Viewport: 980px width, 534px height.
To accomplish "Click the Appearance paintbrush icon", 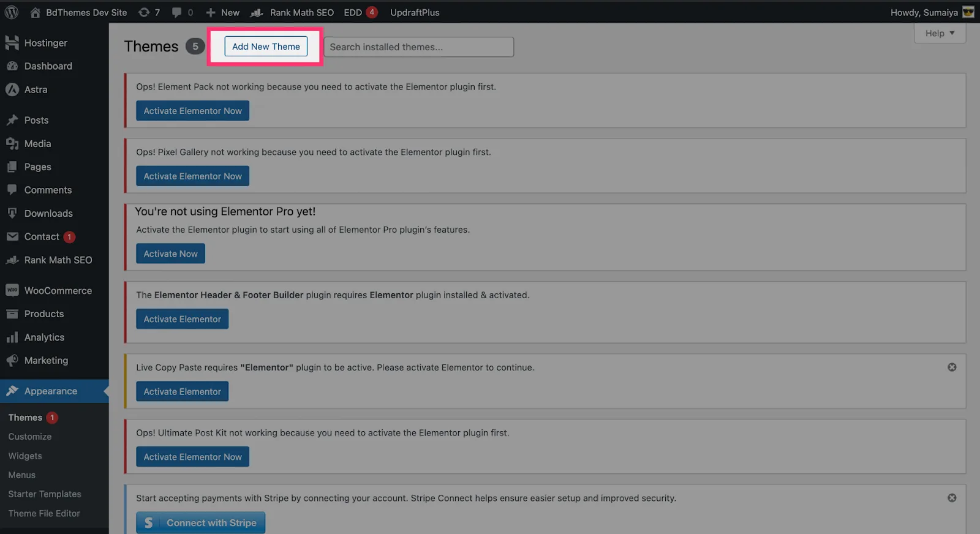I will point(12,391).
